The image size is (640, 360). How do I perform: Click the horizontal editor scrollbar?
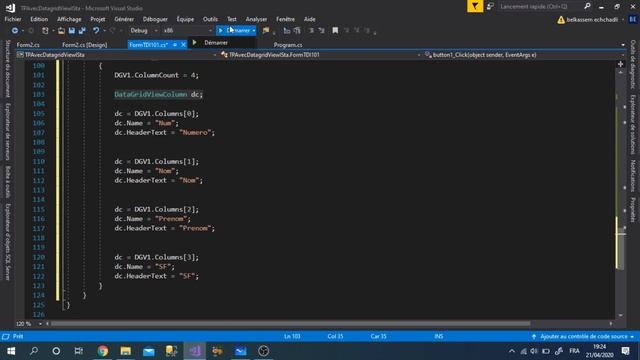pos(290,324)
